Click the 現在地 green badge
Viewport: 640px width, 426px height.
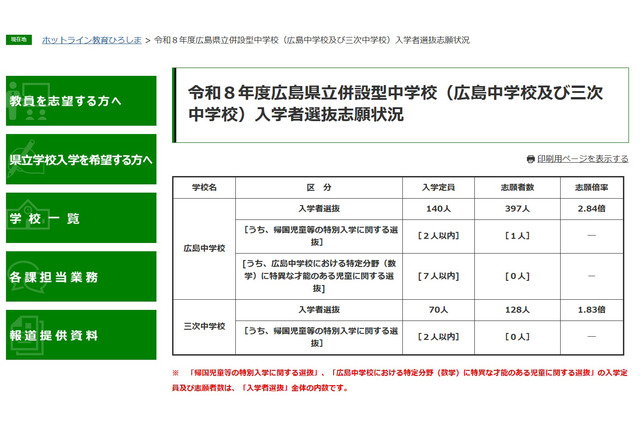[x=19, y=40]
